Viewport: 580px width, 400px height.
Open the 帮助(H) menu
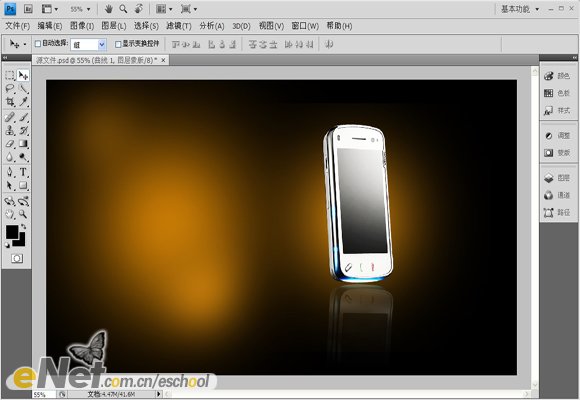(339, 26)
